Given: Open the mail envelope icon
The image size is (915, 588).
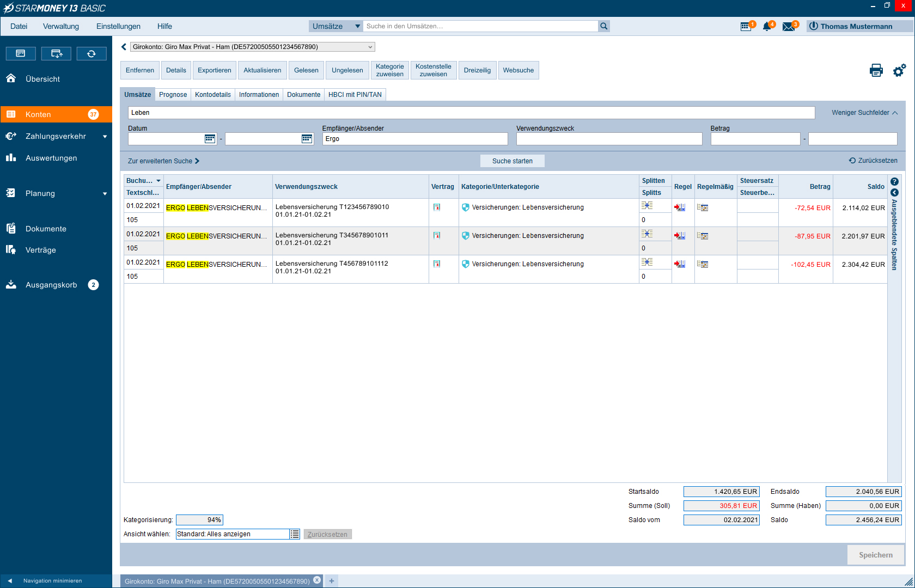Looking at the screenshot, I should point(789,26).
